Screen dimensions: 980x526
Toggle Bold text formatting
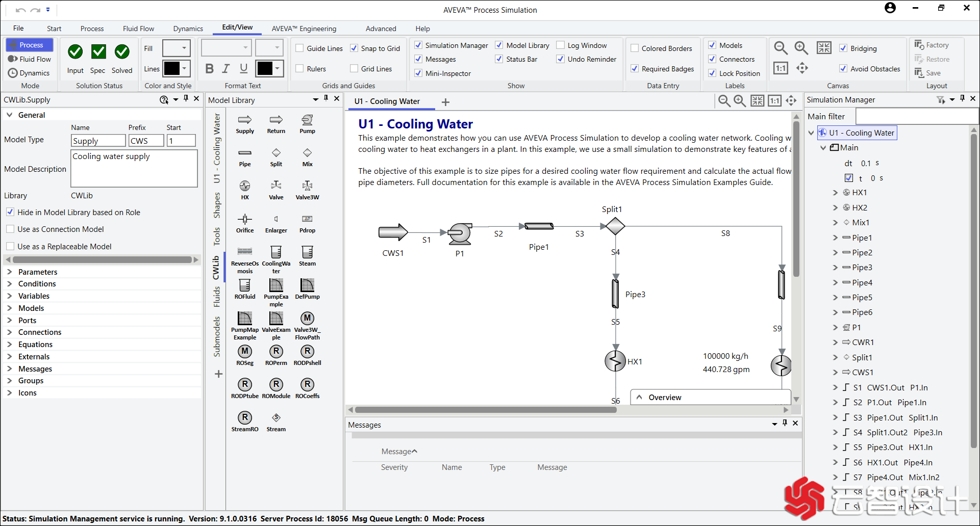tap(209, 68)
